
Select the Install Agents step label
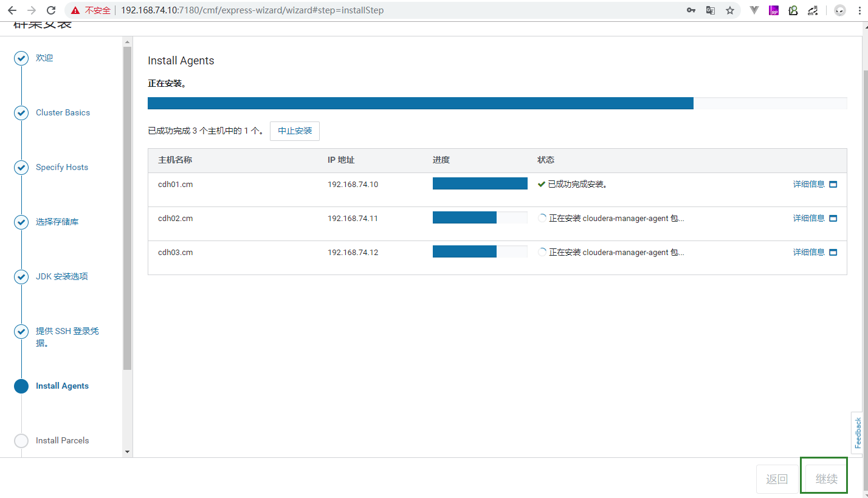(x=62, y=386)
